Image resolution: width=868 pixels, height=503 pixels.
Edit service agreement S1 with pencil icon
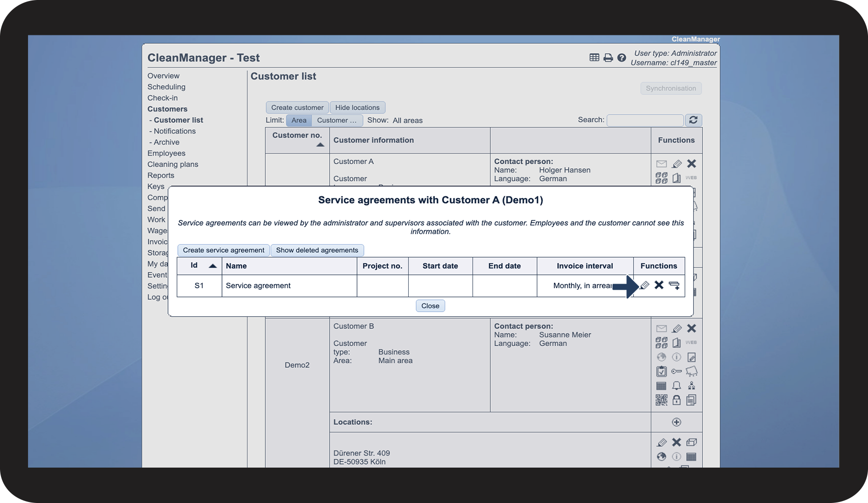coord(644,285)
